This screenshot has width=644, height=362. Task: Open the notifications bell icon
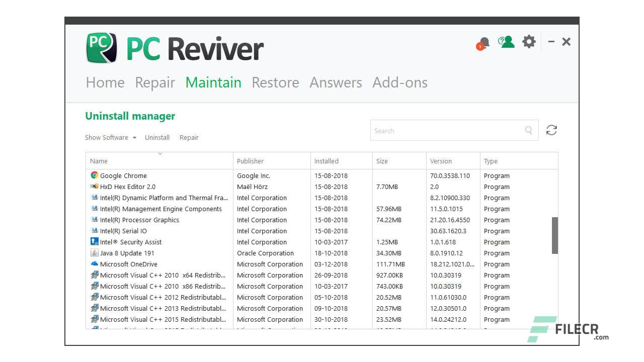482,42
